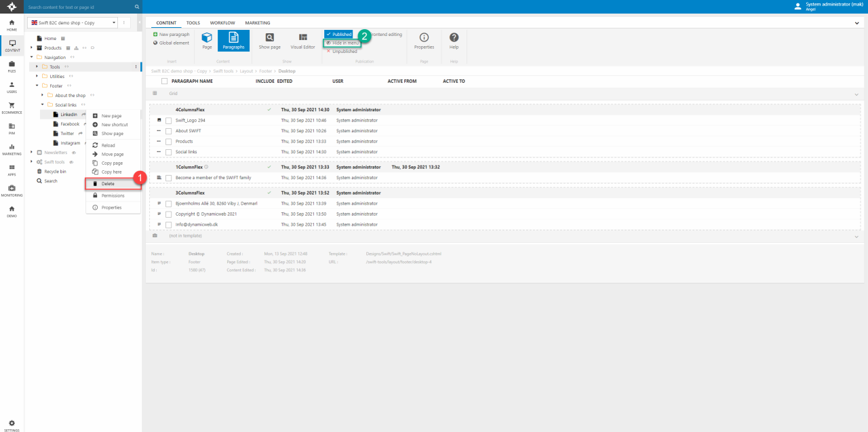Screen dimensions: 868x432
Task: Check the Swift_Logo 294 paragraph checkbox
Action: point(169,121)
